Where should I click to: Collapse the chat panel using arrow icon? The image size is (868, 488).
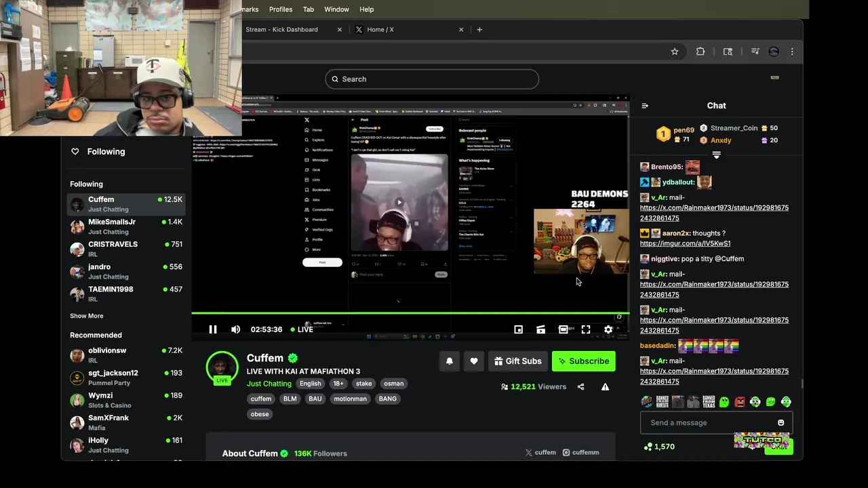click(645, 106)
